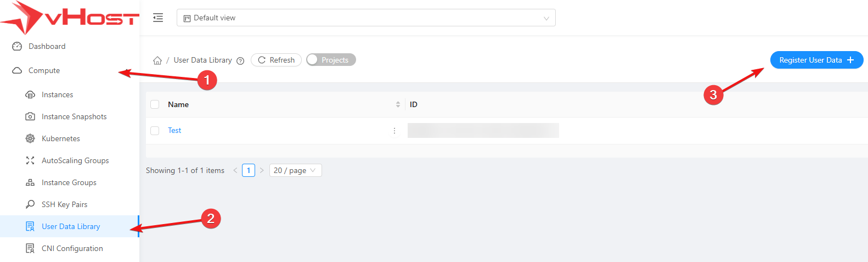Open Kubernetes from the sidebar

coord(60,138)
